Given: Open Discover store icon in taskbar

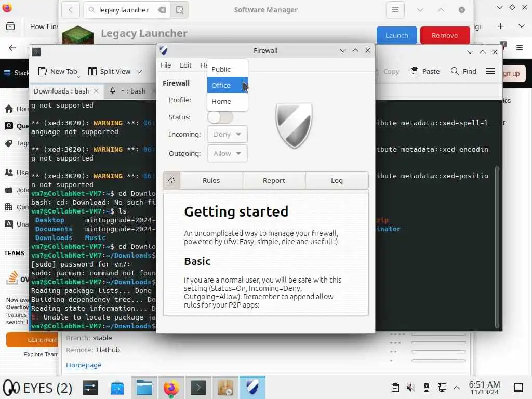Looking at the screenshot, I should [117, 388].
